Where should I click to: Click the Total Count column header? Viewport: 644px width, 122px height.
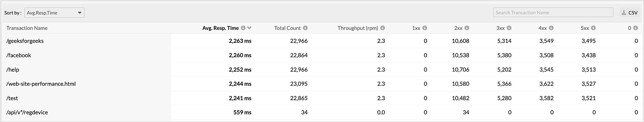pyautogui.click(x=287, y=28)
